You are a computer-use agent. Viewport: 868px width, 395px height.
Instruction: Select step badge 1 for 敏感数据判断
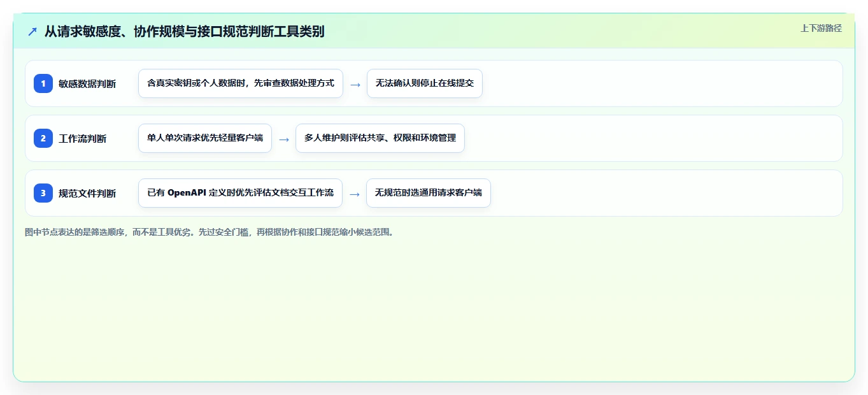point(43,83)
